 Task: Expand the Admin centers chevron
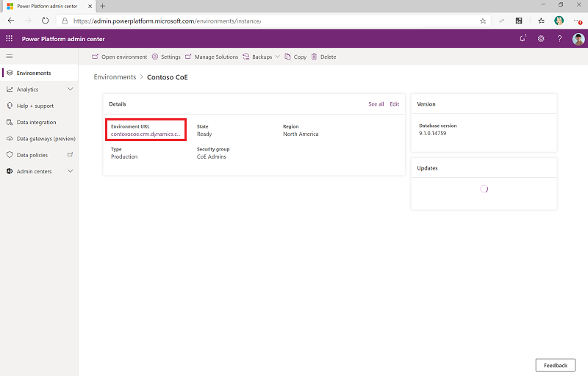coord(70,171)
